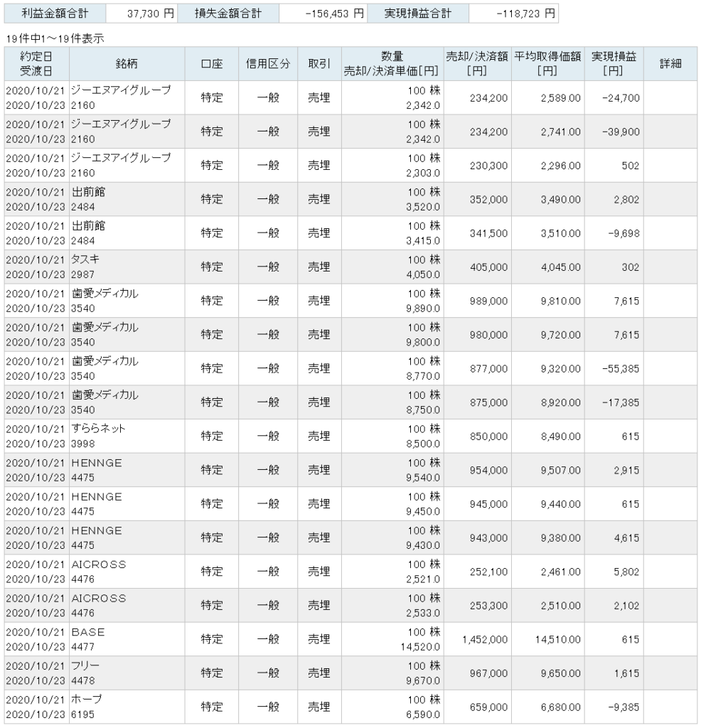
Task: Select the 4,045.00 average cost cell
Action: [548, 267]
